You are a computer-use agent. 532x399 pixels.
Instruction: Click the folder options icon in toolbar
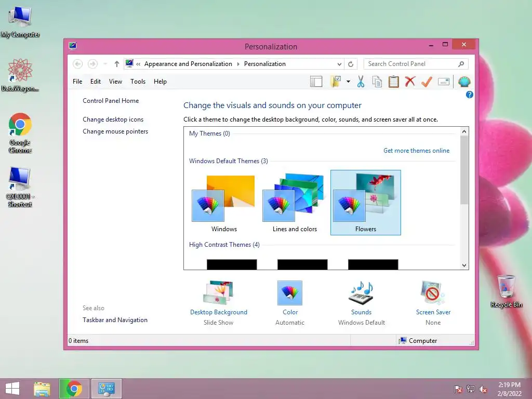point(336,82)
